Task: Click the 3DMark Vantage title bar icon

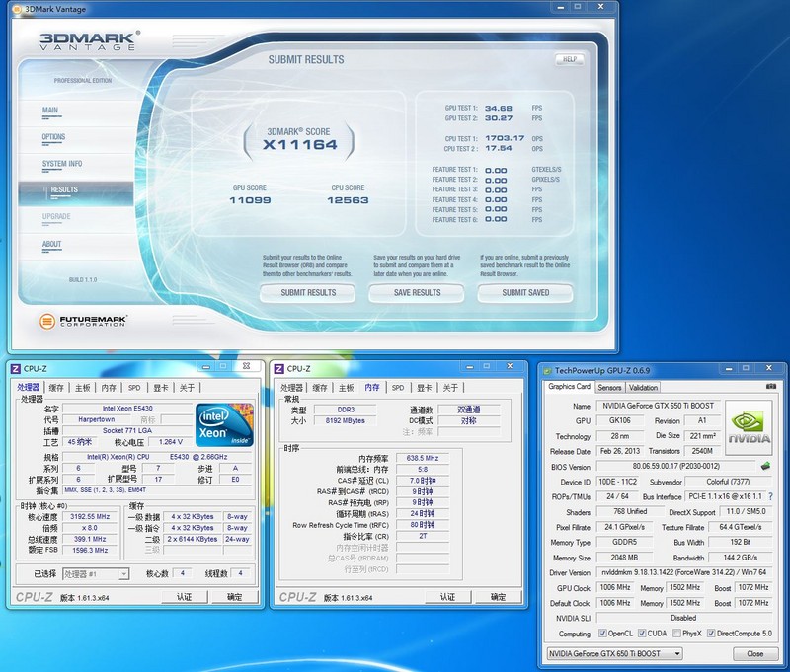Action: pyautogui.click(x=17, y=9)
